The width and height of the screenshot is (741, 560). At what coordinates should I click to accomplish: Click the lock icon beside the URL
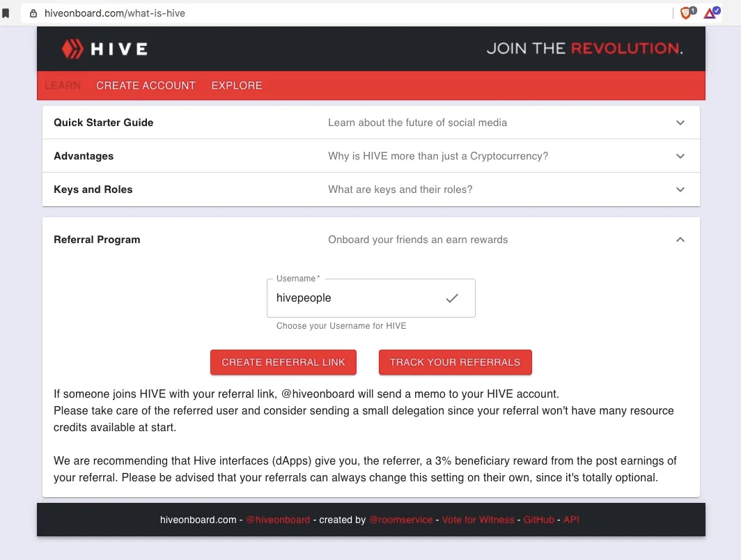(x=33, y=13)
